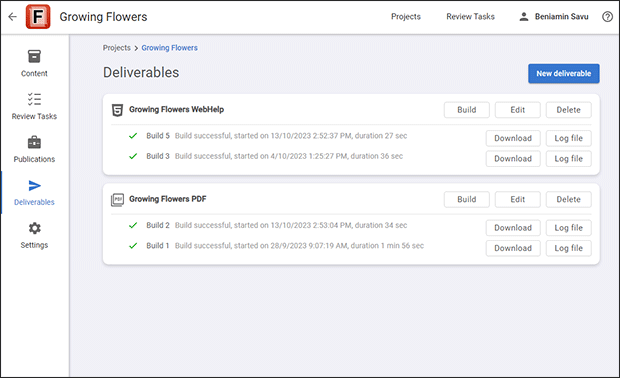
Task: Delete the Growing Flowers PDF deliverable
Action: (569, 199)
